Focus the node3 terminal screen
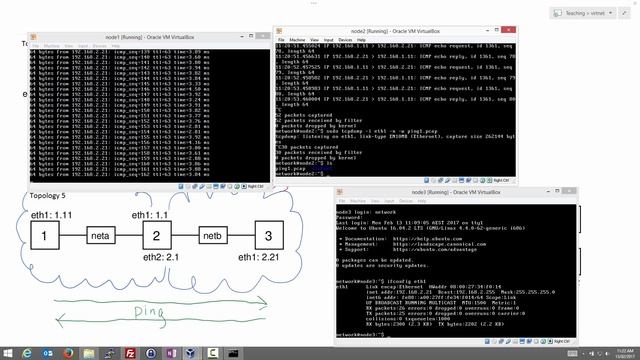Viewport: 640px width, 360px height. (x=456, y=271)
